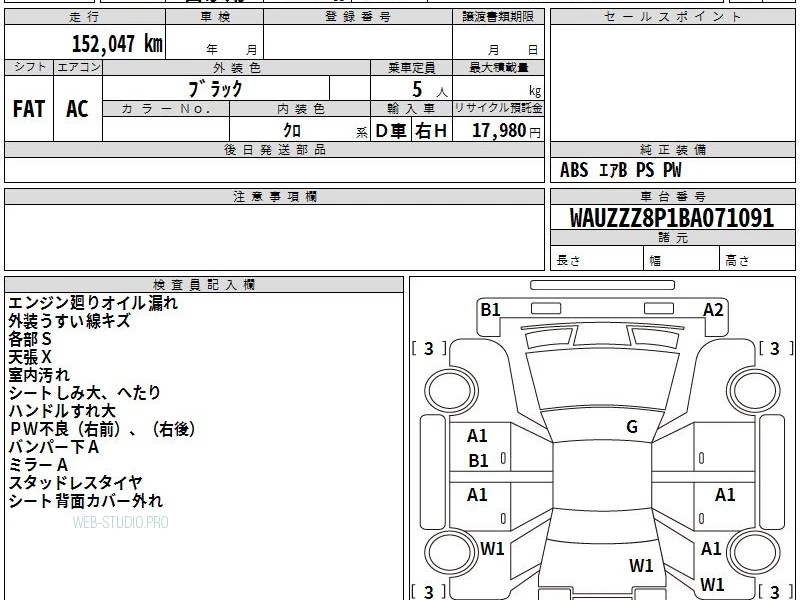
Task: Select the note 天張X
Action: coord(30,357)
